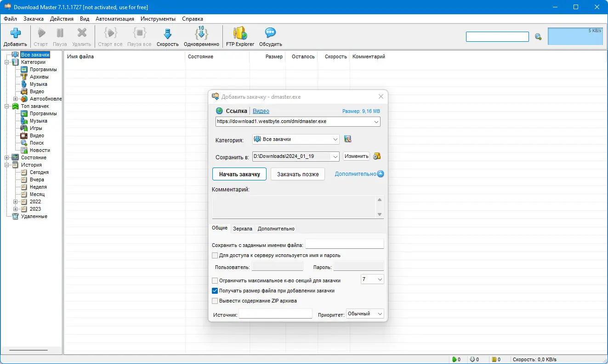The height and width of the screenshot is (364, 608).
Task: Open the Приоритет dropdown set to Обычный
Action: point(380,314)
